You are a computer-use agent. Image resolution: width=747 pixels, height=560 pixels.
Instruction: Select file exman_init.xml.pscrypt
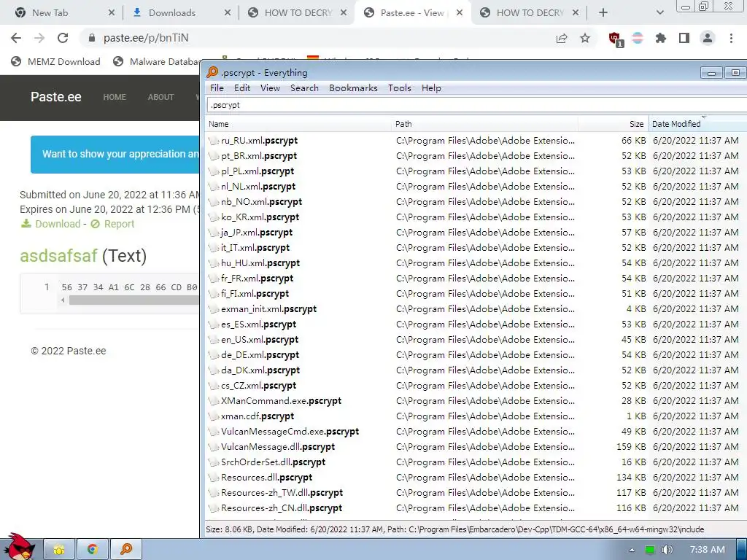pos(268,309)
